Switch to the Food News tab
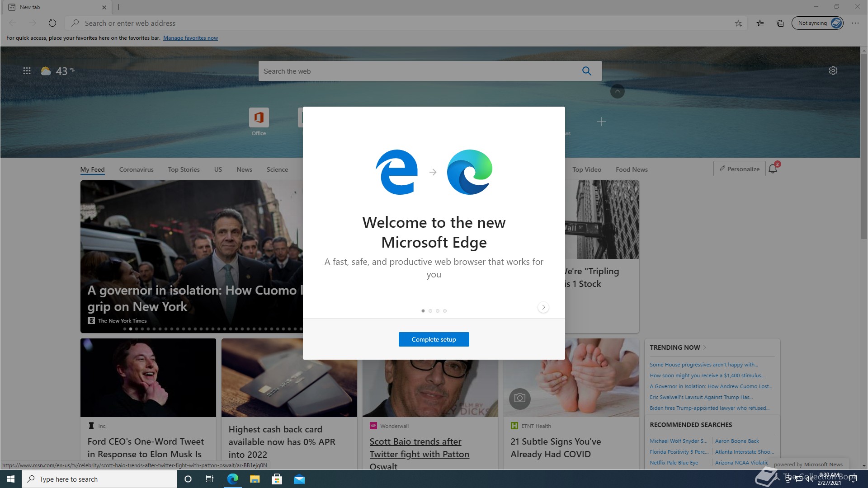The height and width of the screenshot is (488, 868). coord(632,169)
